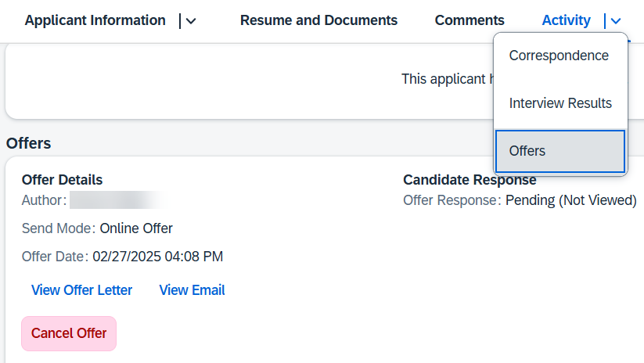Select the highlighted Offers menu item

click(x=560, y=151)
